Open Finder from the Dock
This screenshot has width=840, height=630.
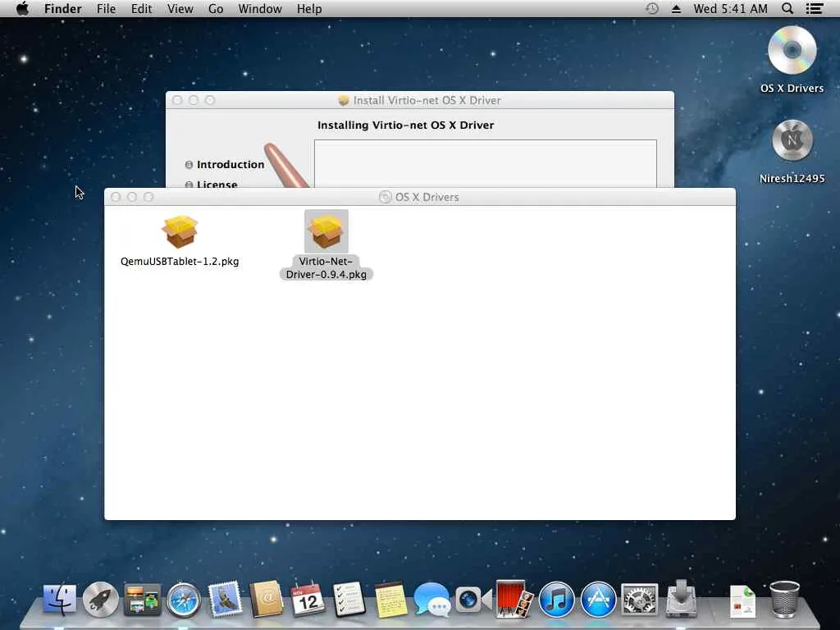pos(59,599)
